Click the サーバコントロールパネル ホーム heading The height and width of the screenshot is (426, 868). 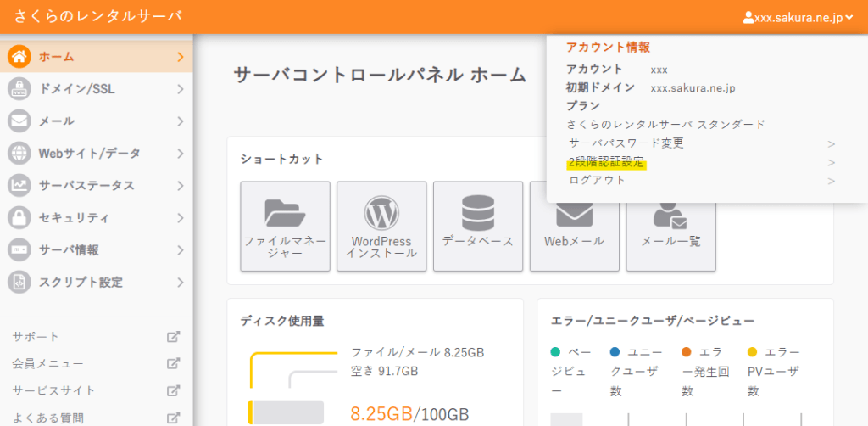click(379, 74)
